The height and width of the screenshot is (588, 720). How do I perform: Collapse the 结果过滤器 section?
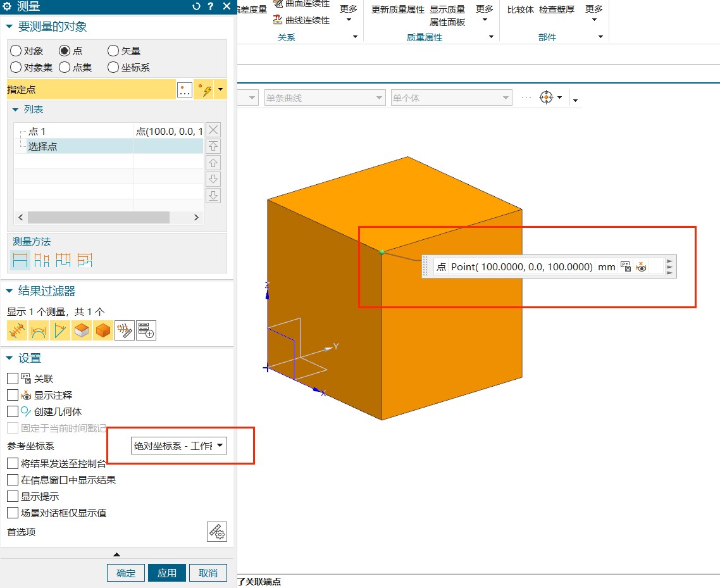[9, 291]
